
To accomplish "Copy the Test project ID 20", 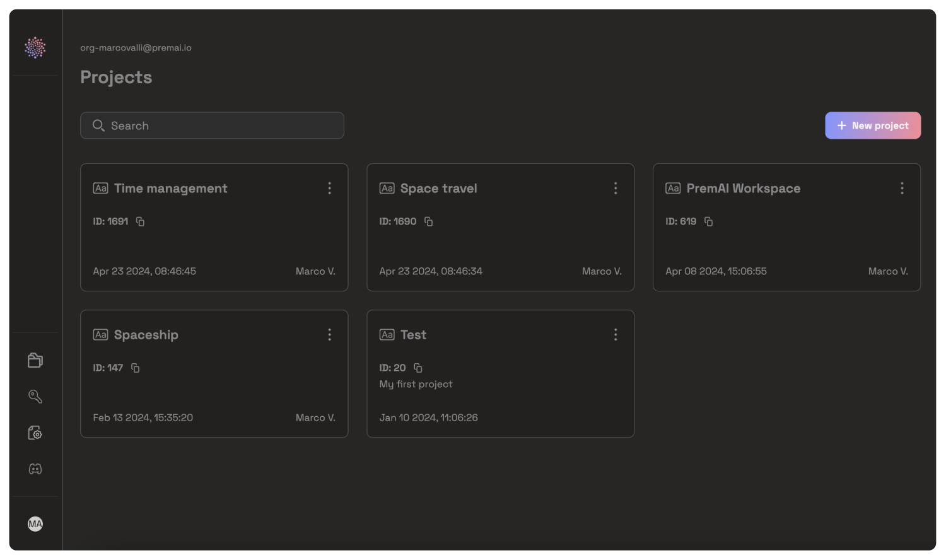I will point(418,368).
